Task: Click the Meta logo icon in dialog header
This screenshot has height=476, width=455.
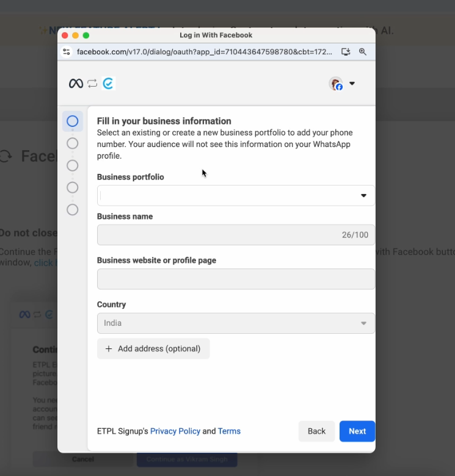Action: coord(76,83)
